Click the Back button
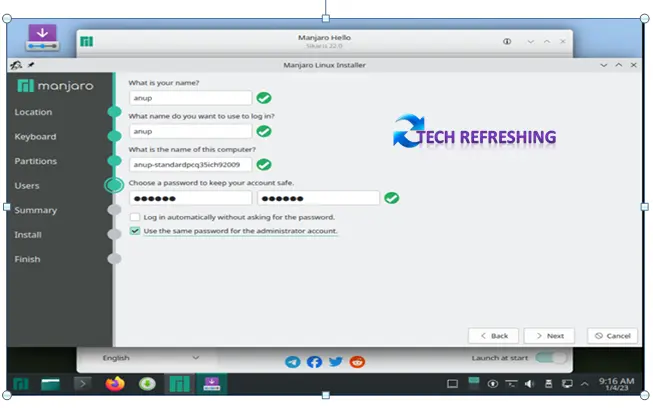The width and height of the screenshot is (653, 408). [494, 336]
